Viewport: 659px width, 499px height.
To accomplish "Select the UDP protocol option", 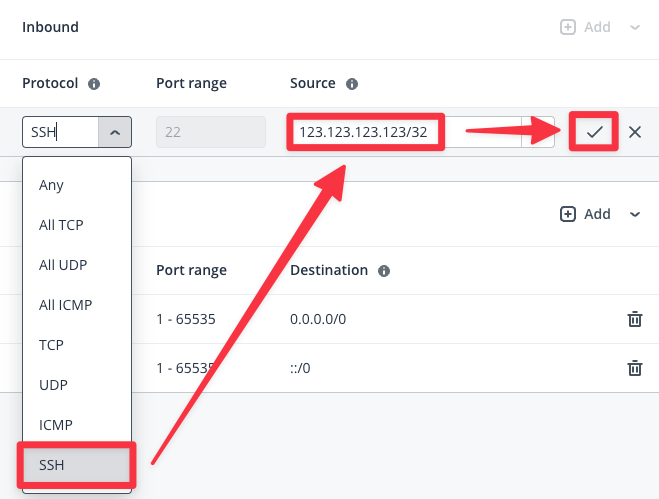I will pyautogui.click(x=53, y=385).
